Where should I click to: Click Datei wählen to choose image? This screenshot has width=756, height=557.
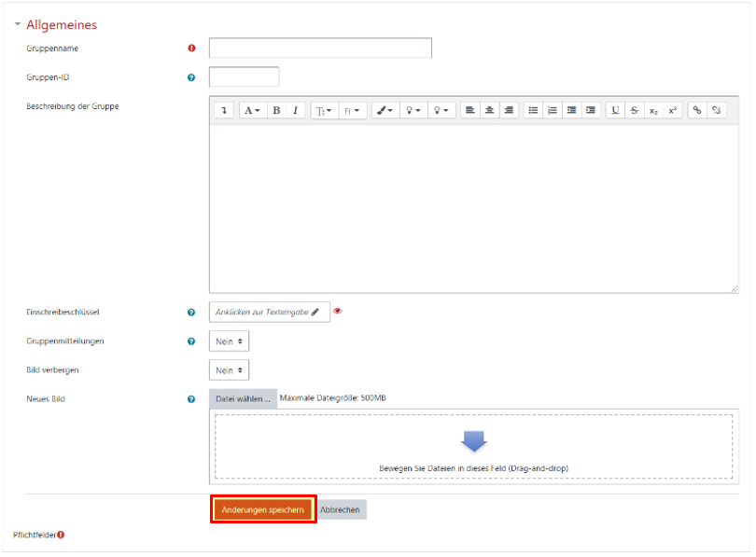tap(243, 398)
